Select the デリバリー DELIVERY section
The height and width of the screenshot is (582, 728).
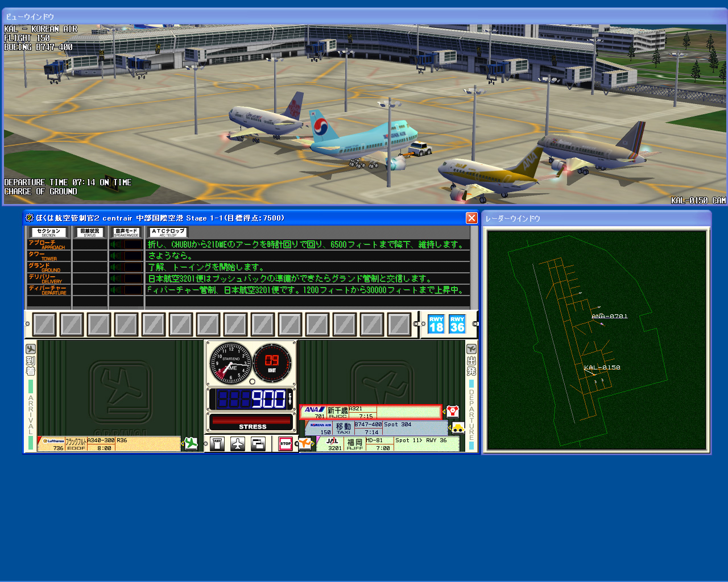pyautogui.click(x=48, y=278)
